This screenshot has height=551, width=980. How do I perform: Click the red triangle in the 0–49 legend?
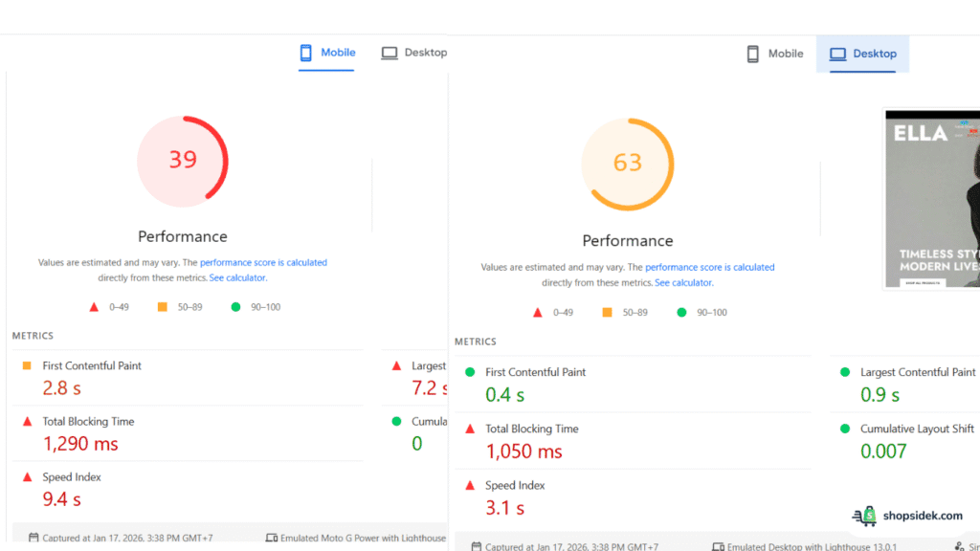(95, 306)
